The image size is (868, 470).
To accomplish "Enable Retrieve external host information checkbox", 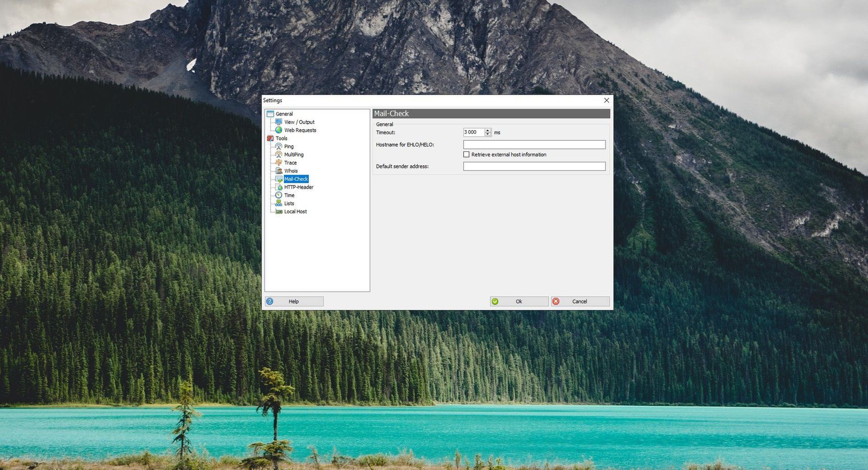I will coord(466,155).
